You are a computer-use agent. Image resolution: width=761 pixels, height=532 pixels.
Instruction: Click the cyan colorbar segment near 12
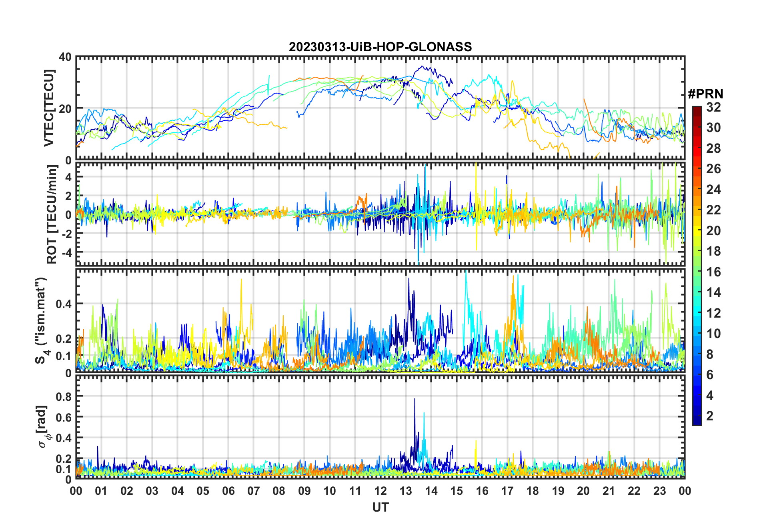(x=697, y=313)
